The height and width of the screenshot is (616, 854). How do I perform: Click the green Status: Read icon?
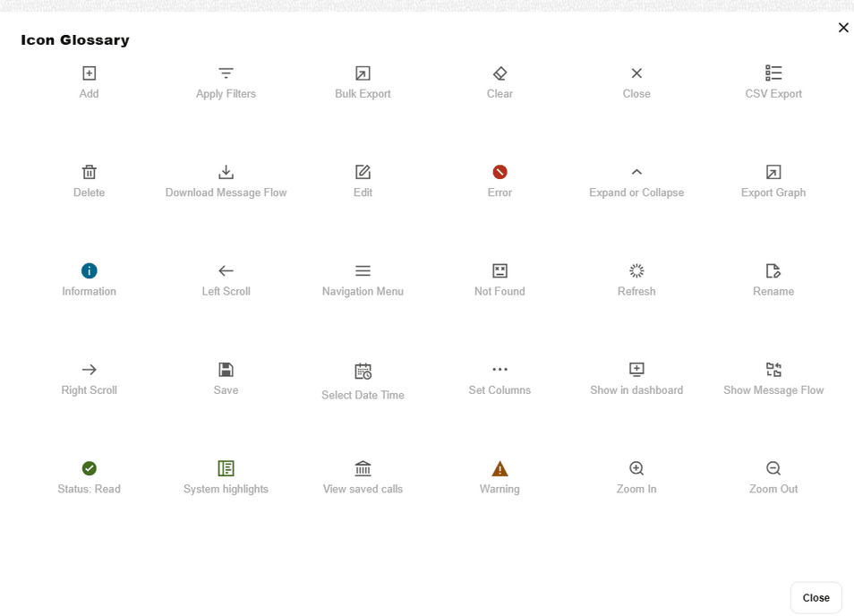89,468
